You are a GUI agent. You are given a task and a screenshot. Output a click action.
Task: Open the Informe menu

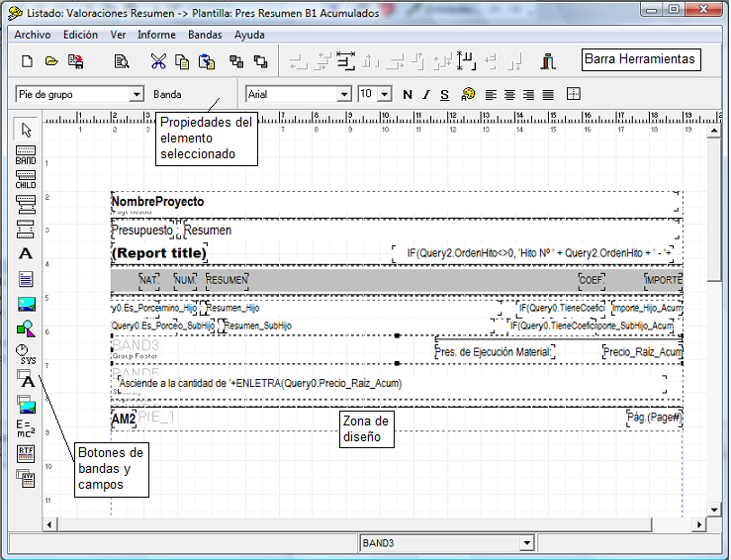click(156, 35)
